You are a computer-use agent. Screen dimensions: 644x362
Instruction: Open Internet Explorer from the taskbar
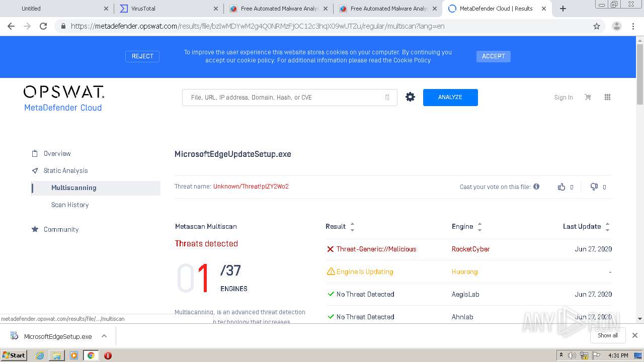[40, 355]
